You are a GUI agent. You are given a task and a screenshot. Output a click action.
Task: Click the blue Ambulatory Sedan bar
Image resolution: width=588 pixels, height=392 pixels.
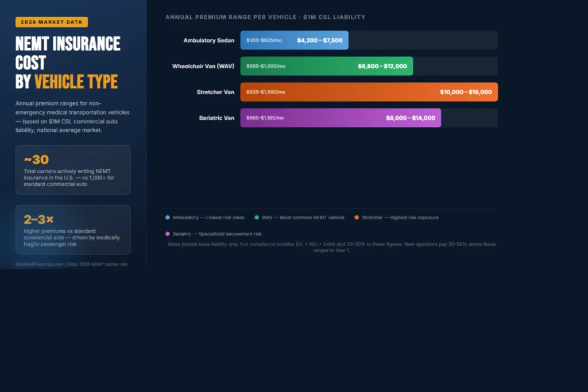click(294, 40)
